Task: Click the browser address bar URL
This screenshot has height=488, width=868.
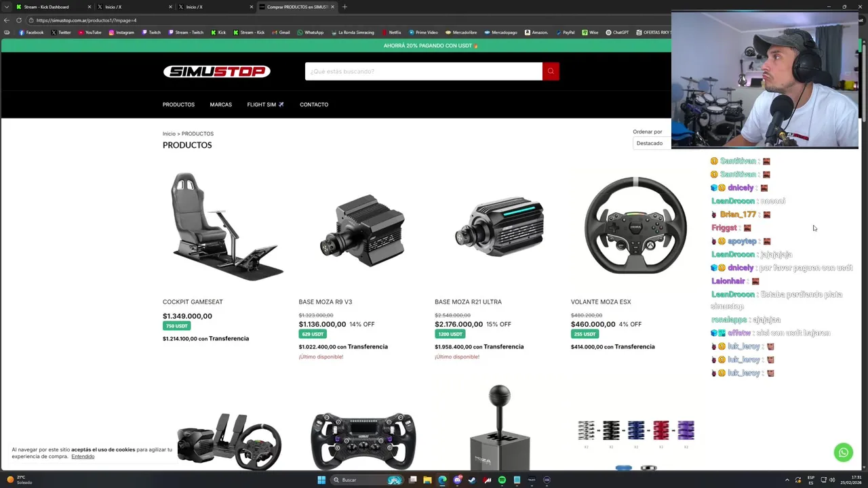Action: click(x=86, y=20)
